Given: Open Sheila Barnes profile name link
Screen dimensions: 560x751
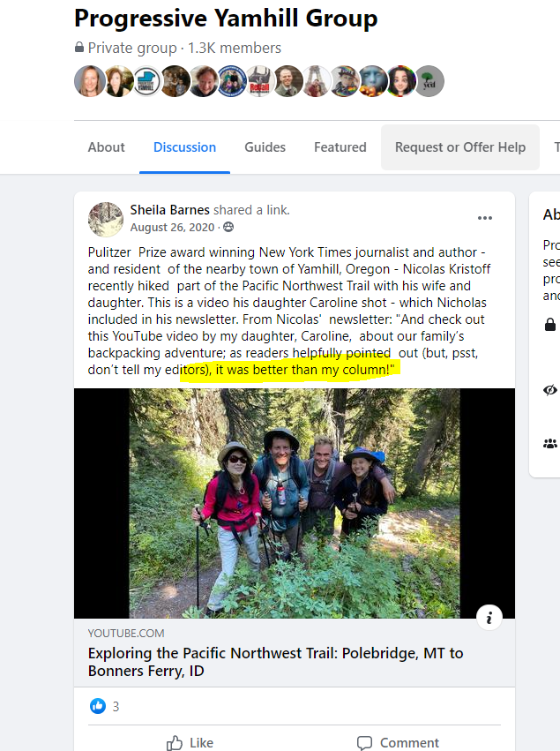Looking at the screenshot, I should [x=170, y=210].
